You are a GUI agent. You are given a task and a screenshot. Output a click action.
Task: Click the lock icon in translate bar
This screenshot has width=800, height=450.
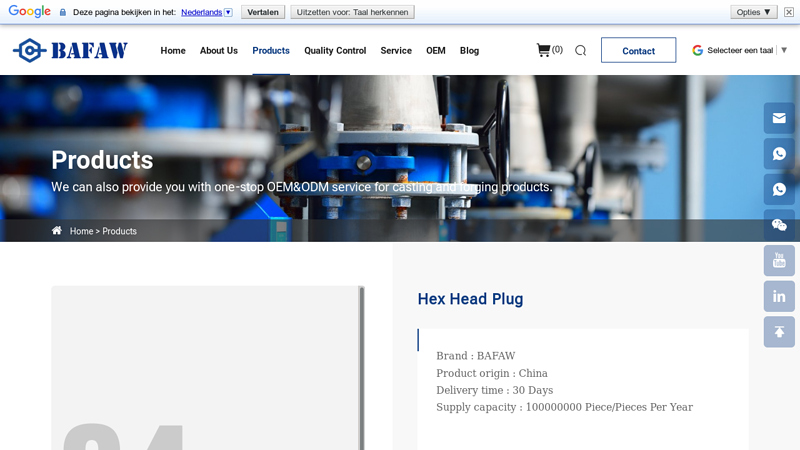tap(63, 12)
